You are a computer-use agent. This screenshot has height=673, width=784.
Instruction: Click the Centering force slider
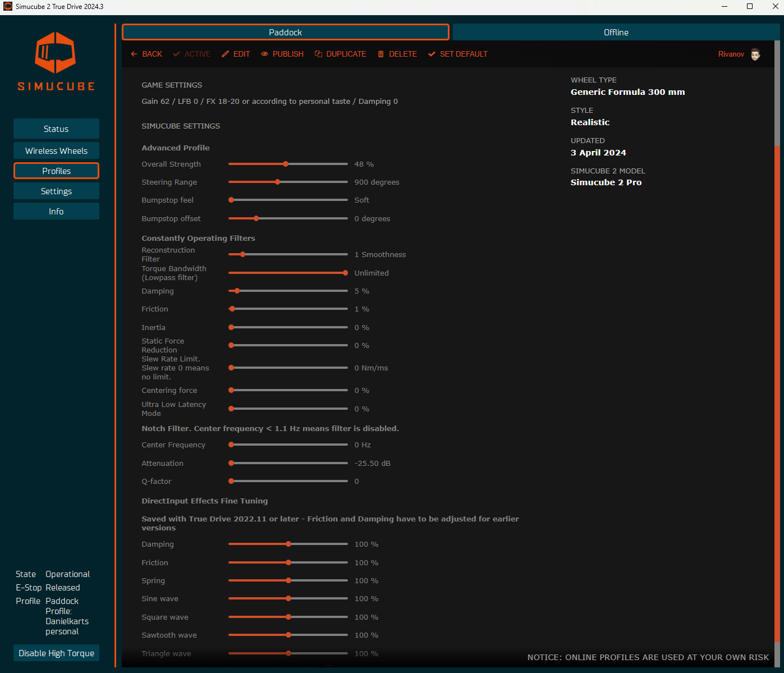(288, 390)
